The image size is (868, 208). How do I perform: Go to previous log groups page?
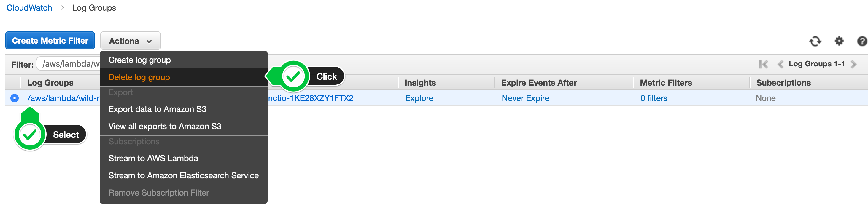pos(780,64)
